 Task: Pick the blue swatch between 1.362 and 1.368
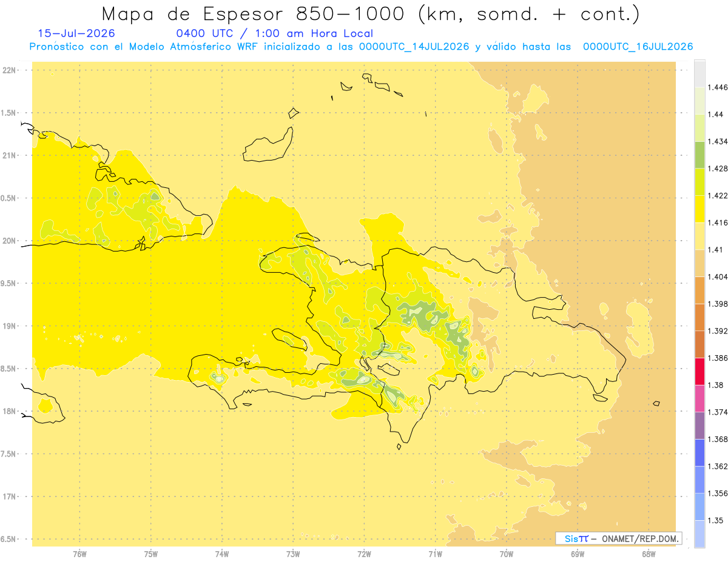699,453
